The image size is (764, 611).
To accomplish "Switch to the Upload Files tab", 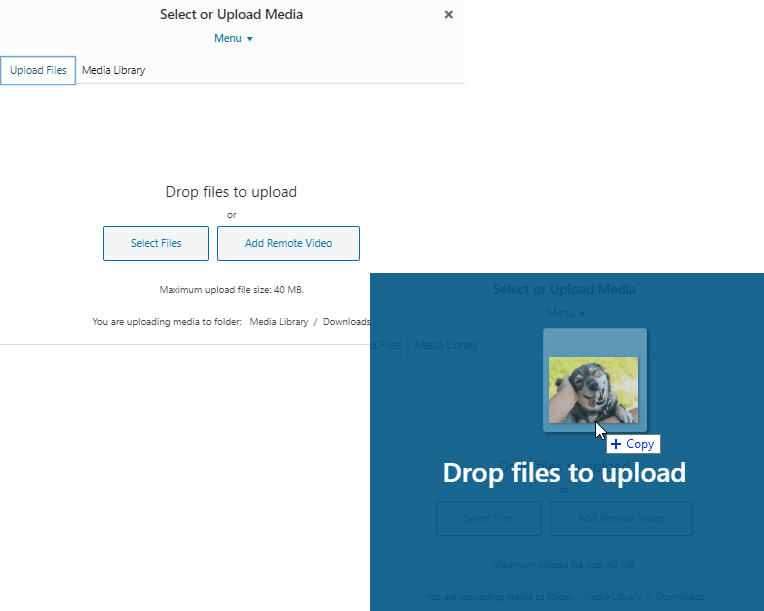I will pos(38,71).
